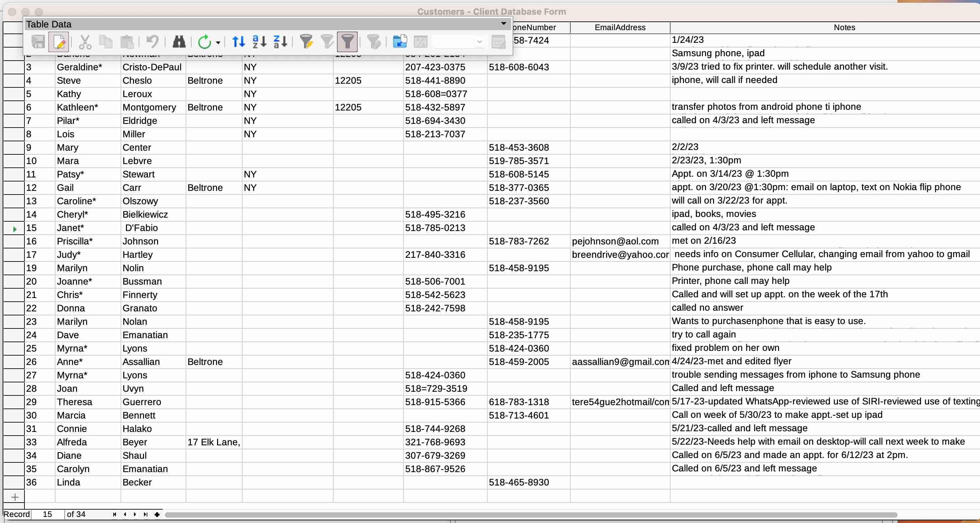The width and height of the screenshot is (980, 523).
Task: Click first name cell Geraldine*
Action: tap(88, 67)
